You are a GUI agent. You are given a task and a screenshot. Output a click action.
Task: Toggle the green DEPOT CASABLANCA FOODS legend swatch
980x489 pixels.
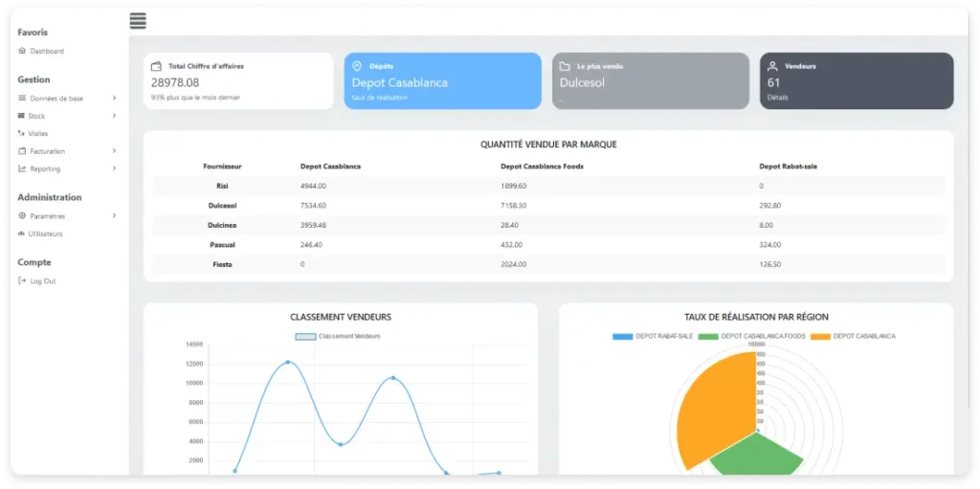708,337
